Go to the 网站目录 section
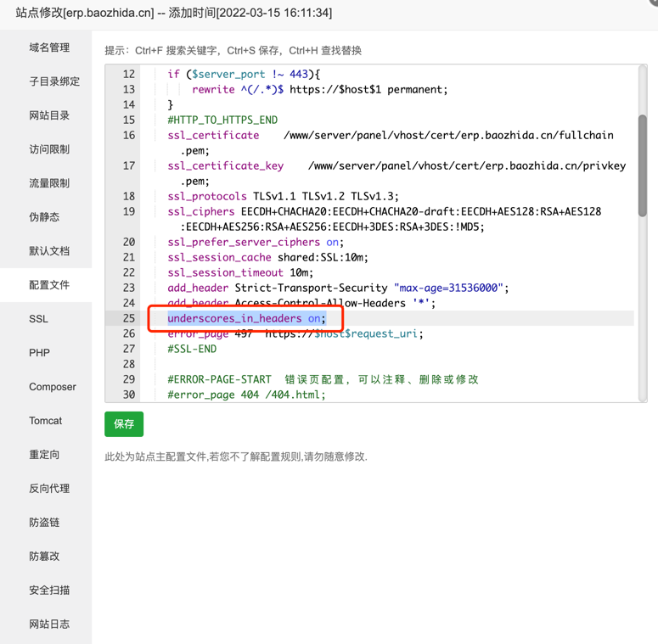Screen dimensions: 658x644 pyautogui.click(x=49, y=115)
